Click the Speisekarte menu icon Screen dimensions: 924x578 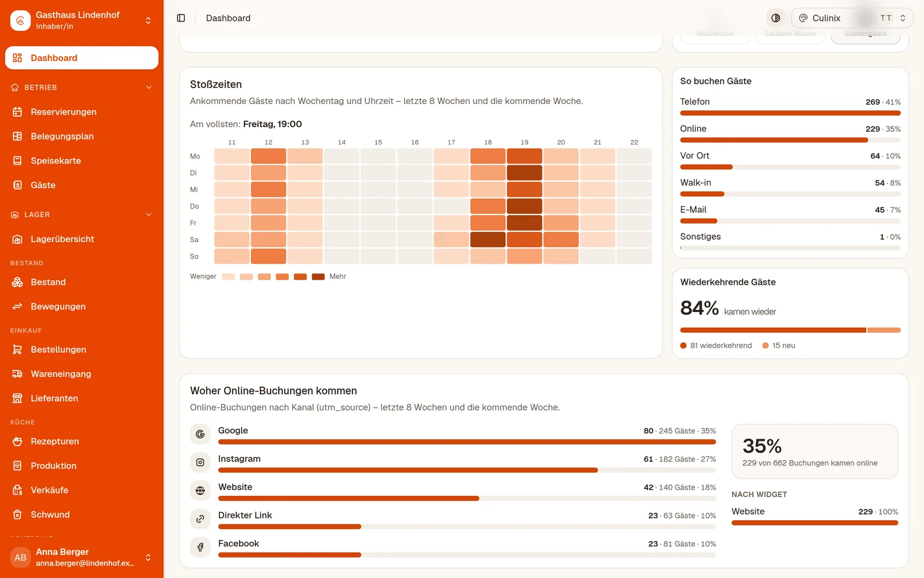pyautogui.click(x=17, y=161)
